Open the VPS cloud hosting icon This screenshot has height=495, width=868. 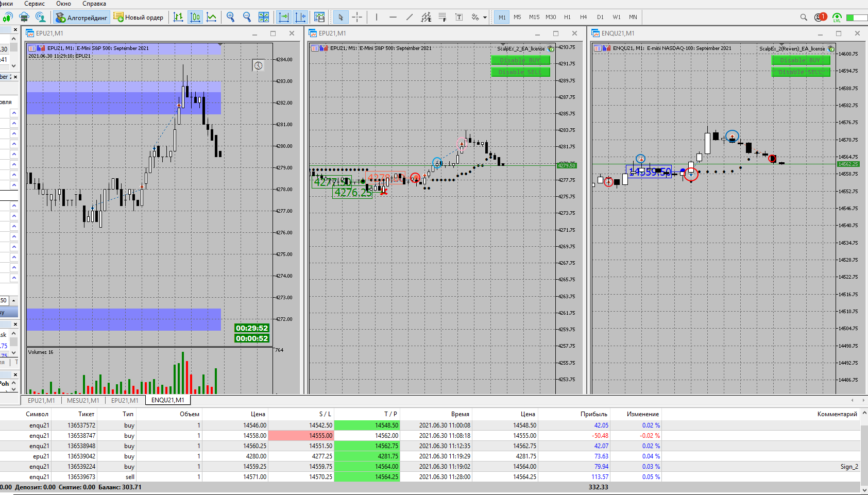(x=24, y=18)
